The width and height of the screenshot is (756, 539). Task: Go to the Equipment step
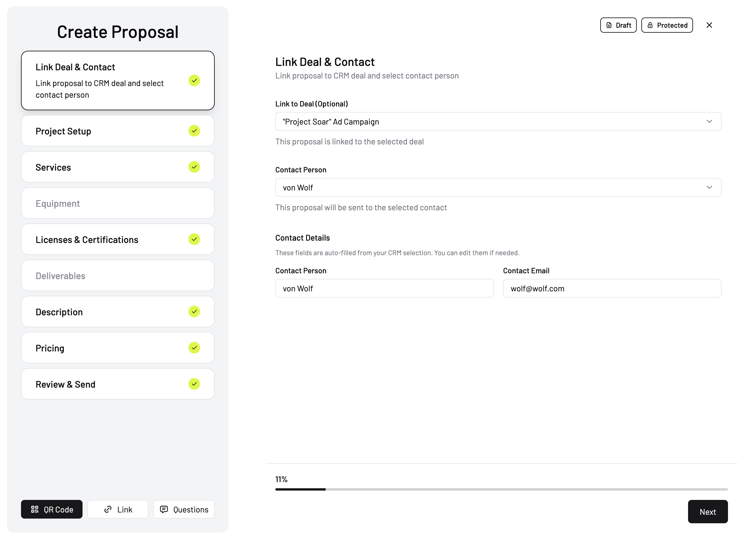pos(118,203)
